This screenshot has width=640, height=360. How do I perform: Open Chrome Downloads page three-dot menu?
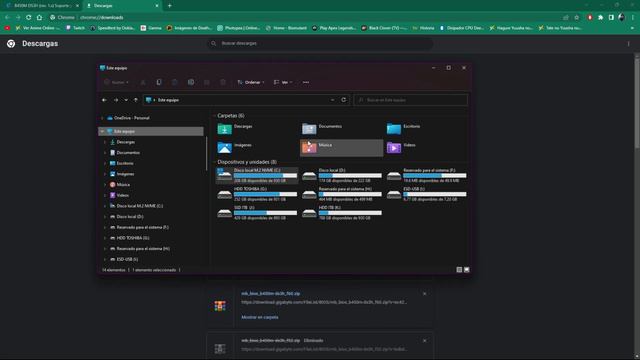pos(629,44)
